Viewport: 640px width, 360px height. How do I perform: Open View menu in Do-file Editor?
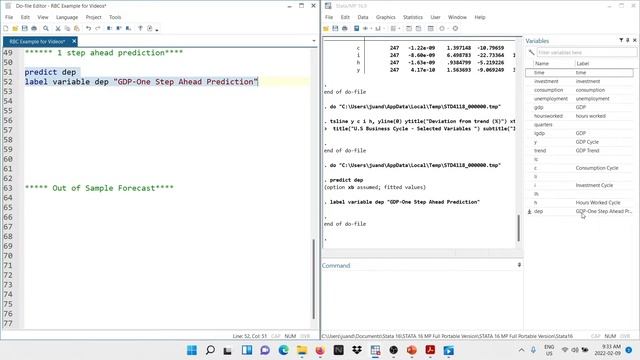coord(43,17)
